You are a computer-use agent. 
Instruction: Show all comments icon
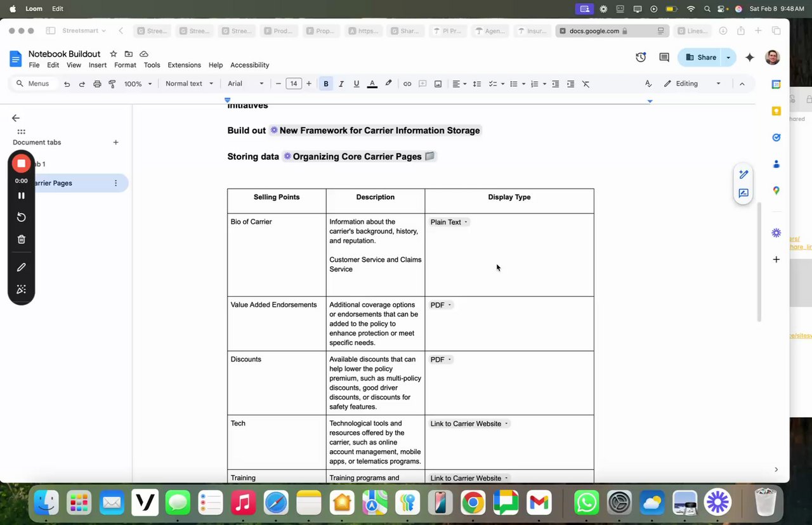(664, 57)
